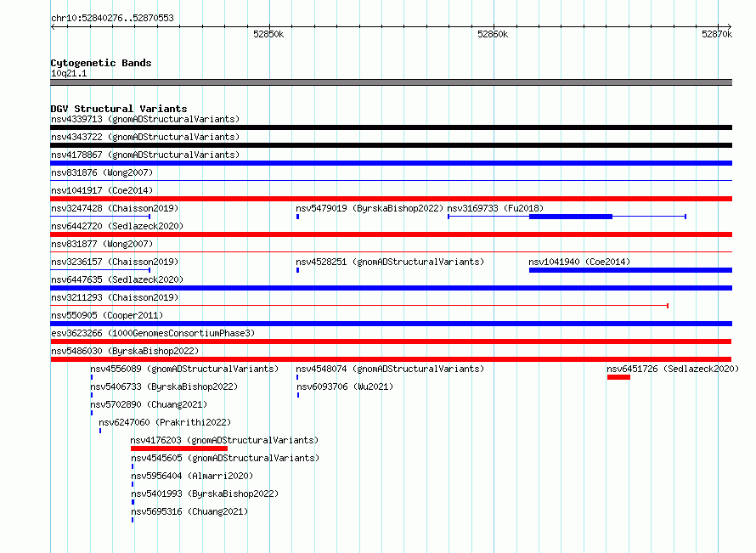756x553 pixels.
Task: Select nsv831877 (Wong2007) label
Action: point(102,244)
